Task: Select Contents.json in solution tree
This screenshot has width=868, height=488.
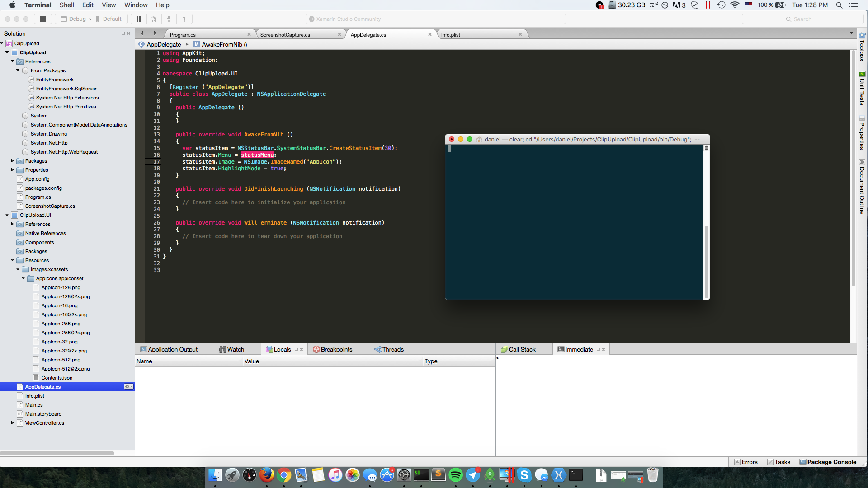Action: [57, 378]
